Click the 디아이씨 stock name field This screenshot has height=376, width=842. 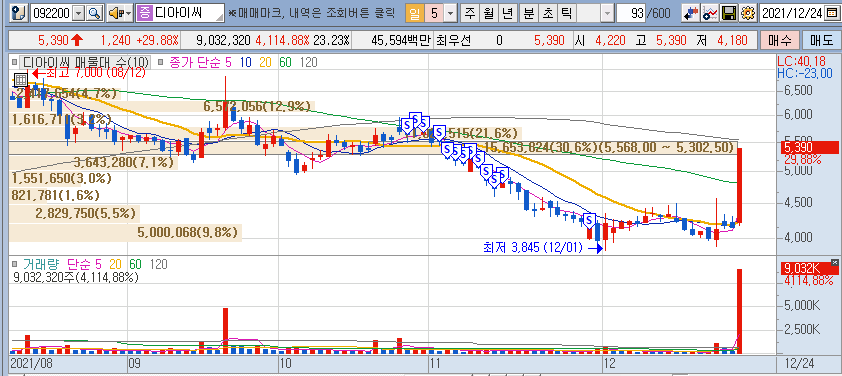[x=188, y=13]
